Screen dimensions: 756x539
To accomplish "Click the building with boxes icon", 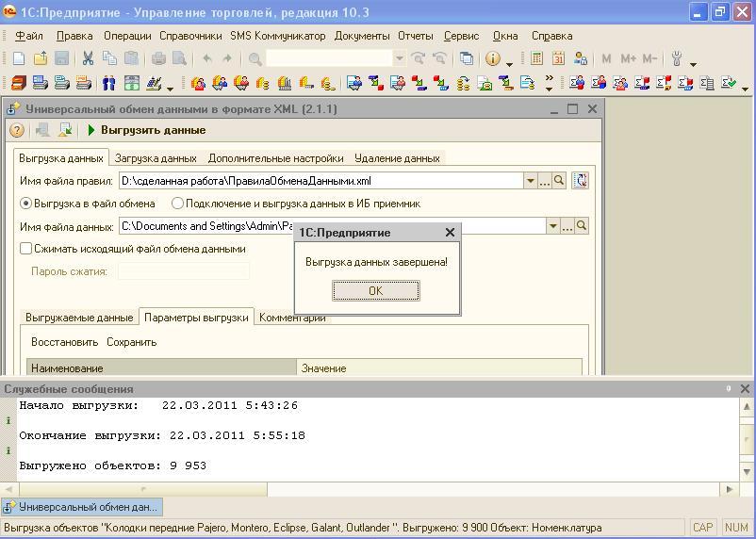I will point(285,83).
